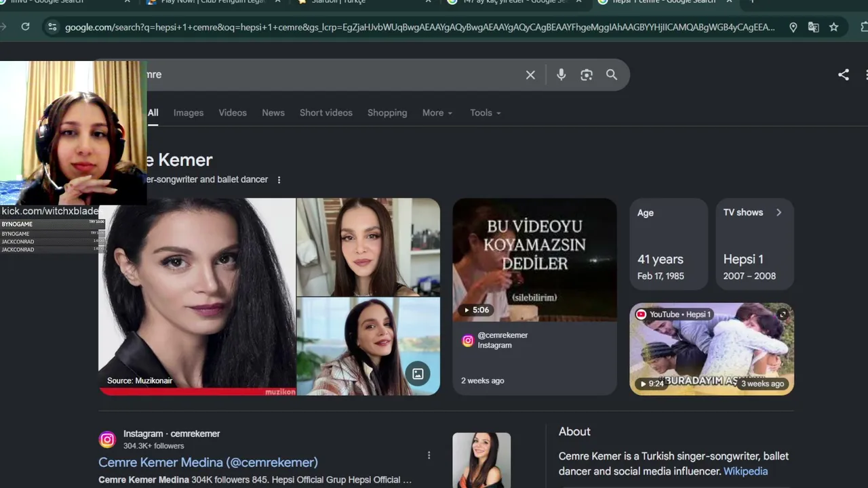Click the Instagram logo of the cemrekemer result
Image resolution: width=868 pixels, height=488 pixels.
pyautogui.click(x=107, y=440)
